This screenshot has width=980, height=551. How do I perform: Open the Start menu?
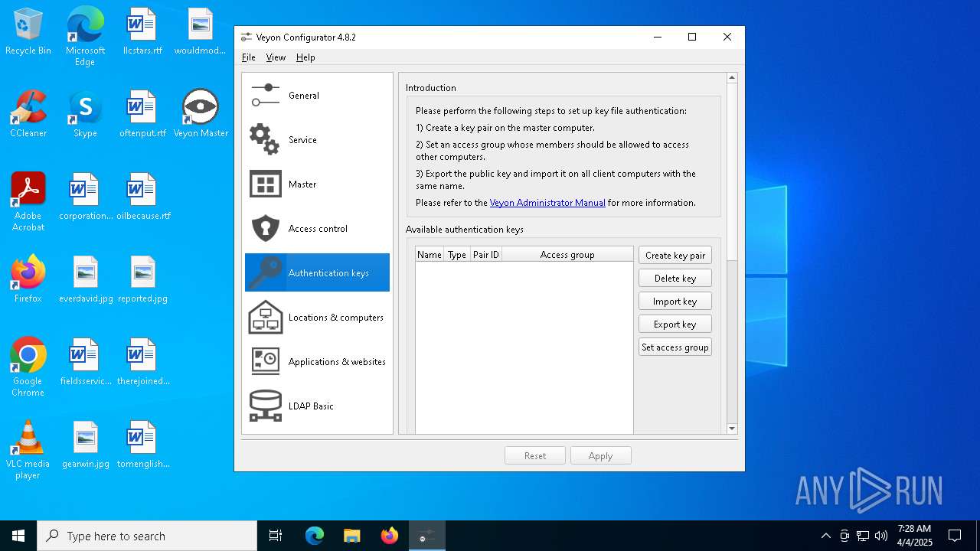(x=18, y=536)
